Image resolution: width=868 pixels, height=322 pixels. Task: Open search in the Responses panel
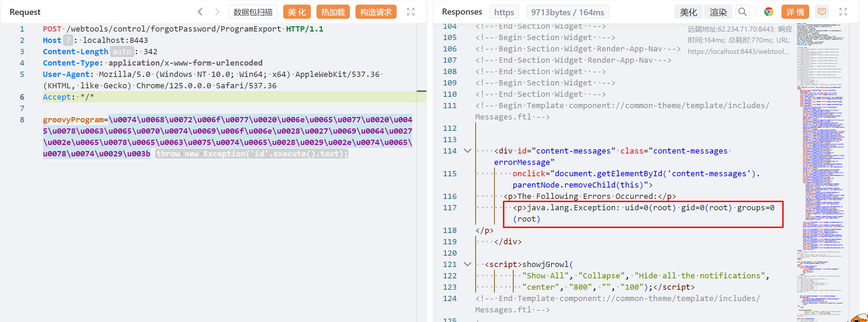[x=742, y=12]
